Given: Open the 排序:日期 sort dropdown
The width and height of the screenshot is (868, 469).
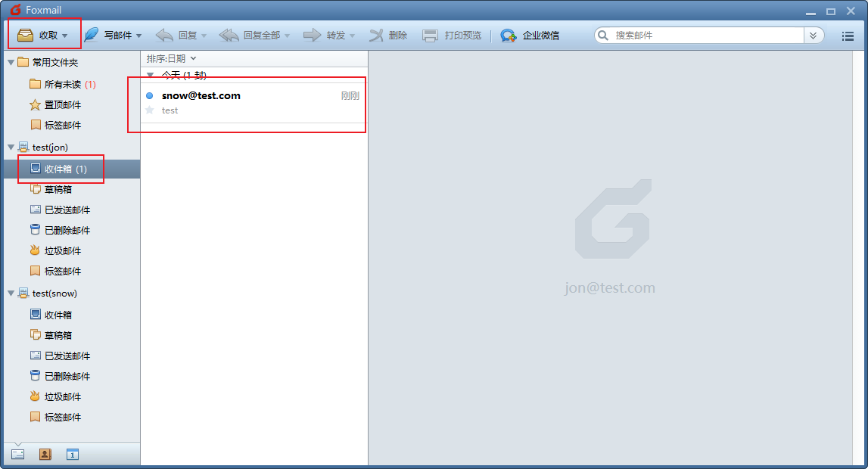Looking at the screenshot, I should pyautogui.click(x=171, y=59).
